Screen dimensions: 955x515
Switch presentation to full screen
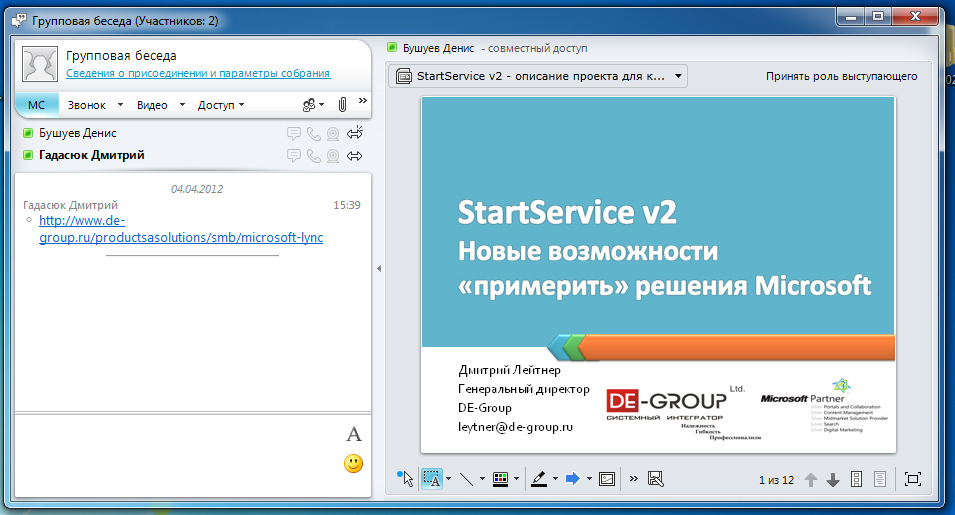pyautogui.click(x=912, y=479)
